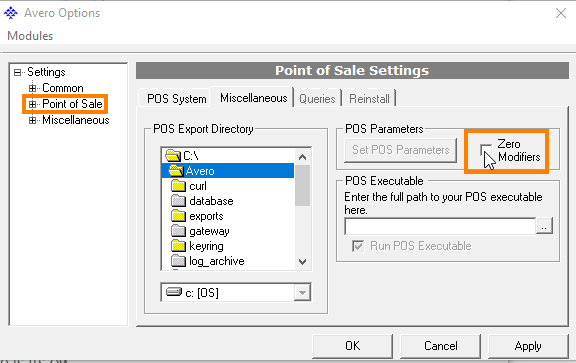
Task: Open the Modules menu
Action: coord(30,36)
